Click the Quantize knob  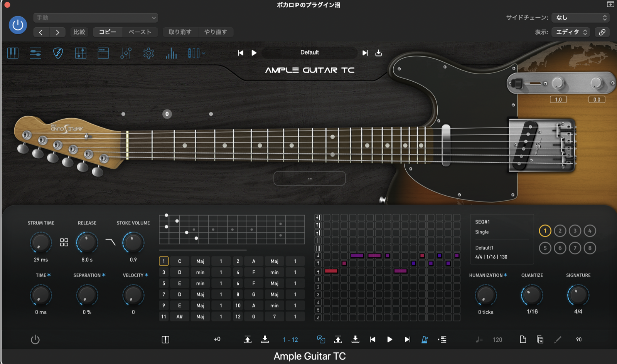point(532,295)
